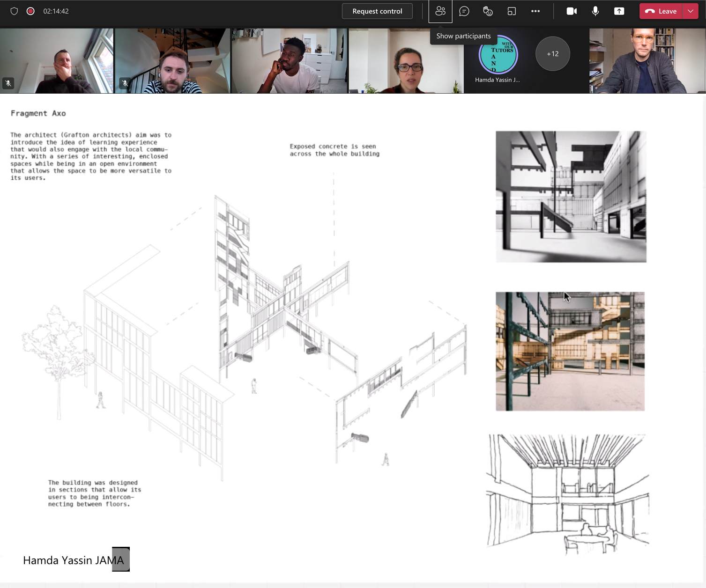The height and width of the screenshot is (588, 706).
Task: Click the share content icon
Action: click(619, 11)
